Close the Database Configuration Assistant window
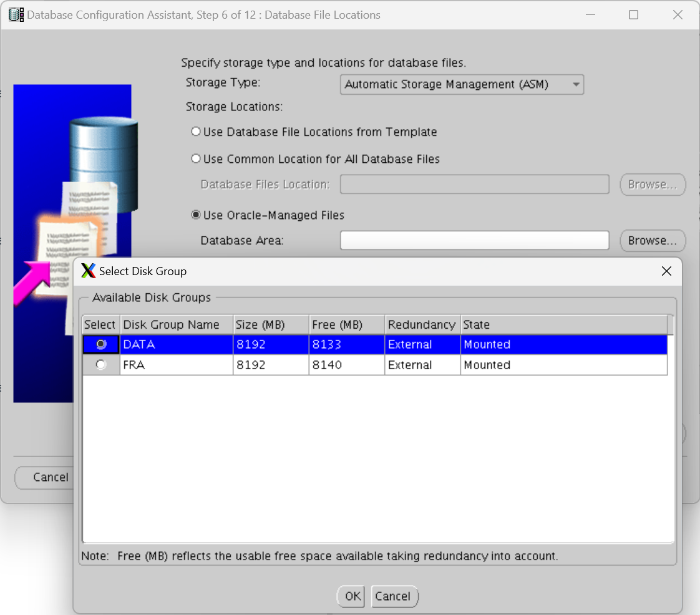 pyautogui.click(x=678, y=15)
